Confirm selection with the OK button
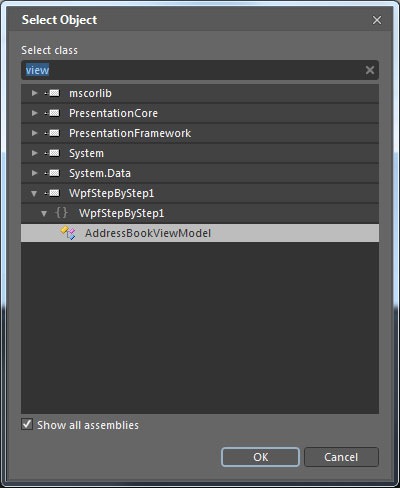Image resolution: width=400 pixels, height=488 pixels. pyautogui.click(x=260, y=457)
